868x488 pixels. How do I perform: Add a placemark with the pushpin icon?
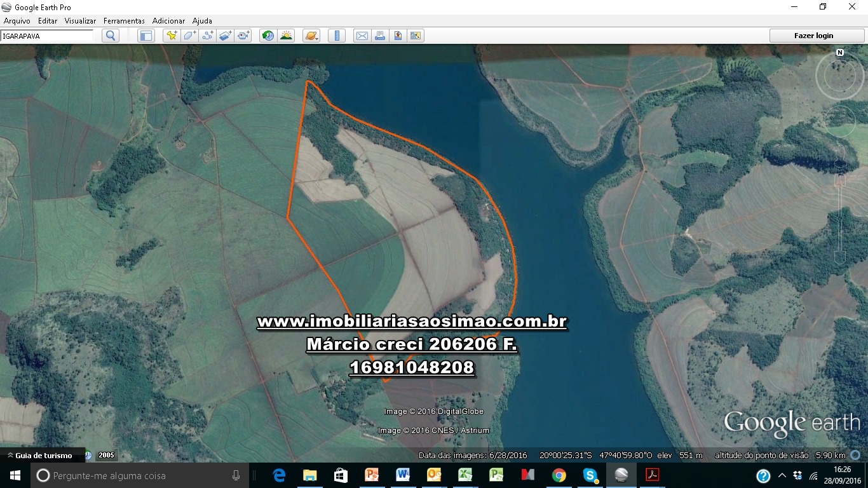click(172, 36)
